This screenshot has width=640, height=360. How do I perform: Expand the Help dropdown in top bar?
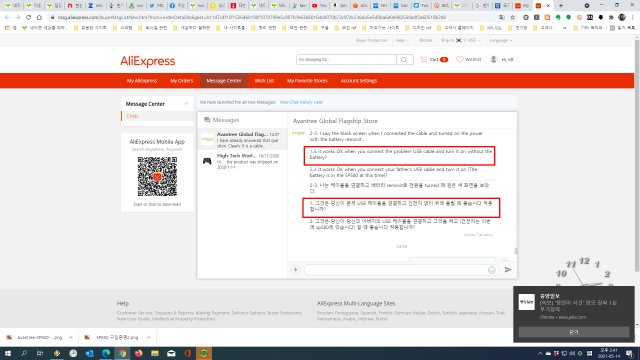[x=402, y=40]
